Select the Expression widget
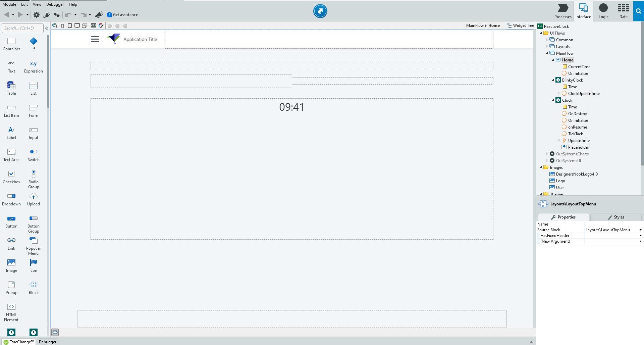The height and width of the screenshot is (345, 644). 34,66
